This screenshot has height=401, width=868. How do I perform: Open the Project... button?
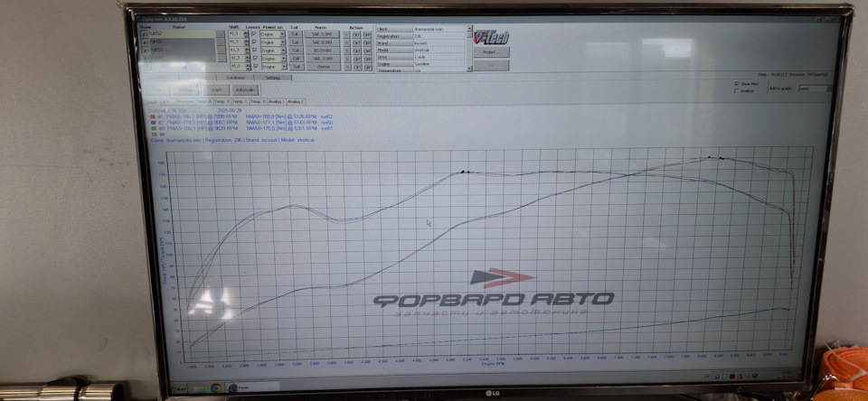tap(491, 52)
